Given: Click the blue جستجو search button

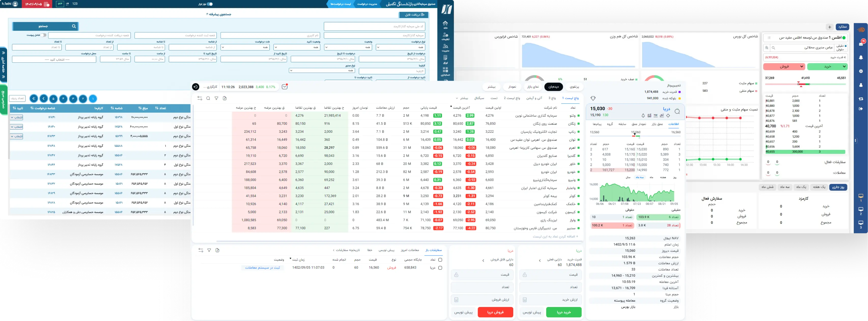Looking at the screenshot, I should 46,26.
